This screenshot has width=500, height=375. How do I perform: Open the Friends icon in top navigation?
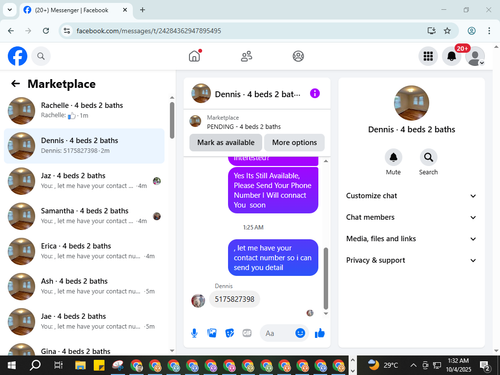246,56
